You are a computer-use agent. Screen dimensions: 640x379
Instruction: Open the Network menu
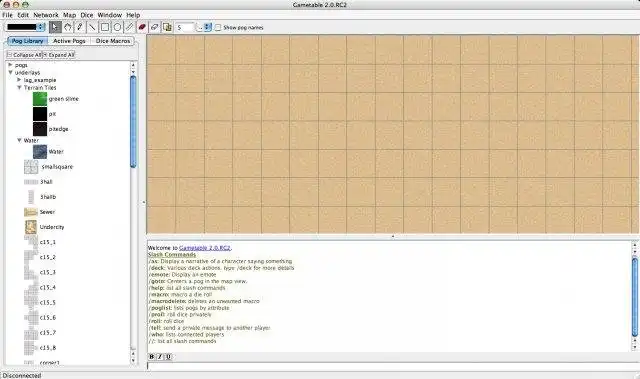pyautogui.click(x=46, y=15)
